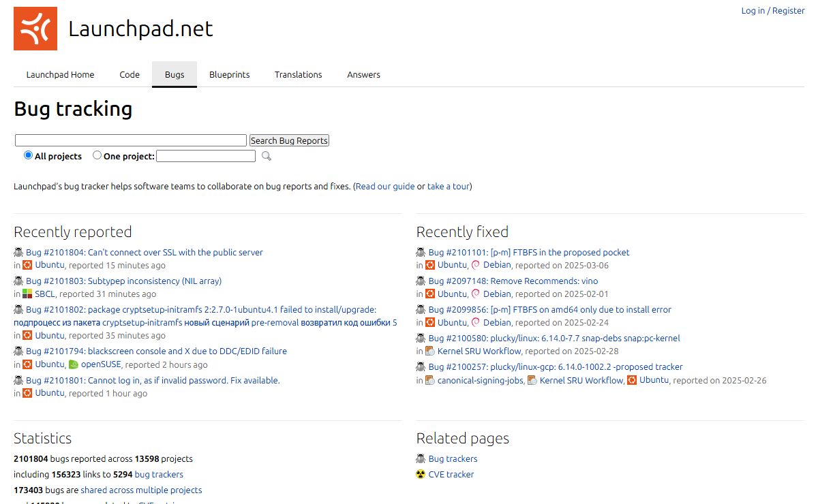Go to the Answers tab

363,75
